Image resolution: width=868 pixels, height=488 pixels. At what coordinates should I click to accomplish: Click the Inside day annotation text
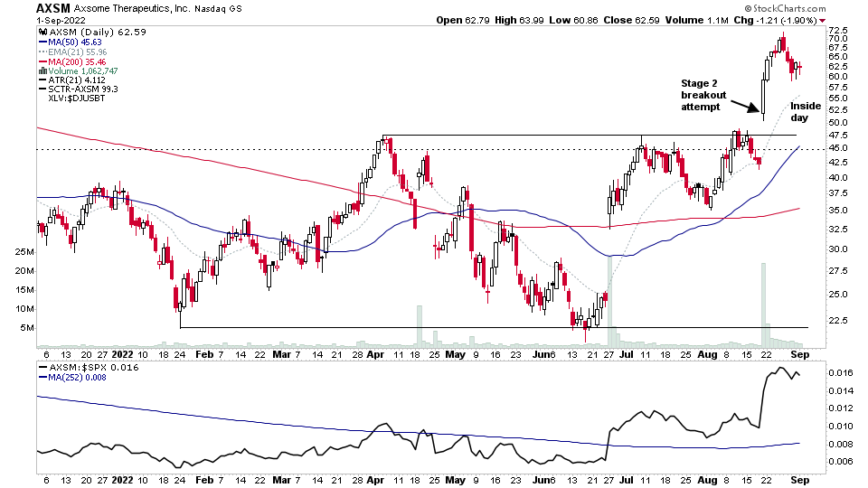click(805, 112)
